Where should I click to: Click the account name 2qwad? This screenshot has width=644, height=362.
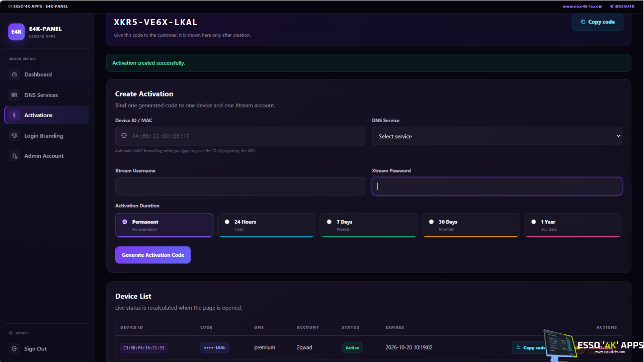coord(305,347)
